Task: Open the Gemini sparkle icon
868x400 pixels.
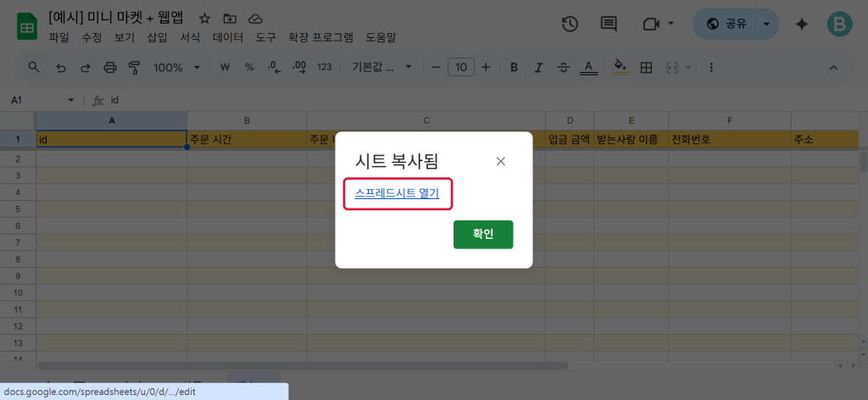Action: [802, 24]
